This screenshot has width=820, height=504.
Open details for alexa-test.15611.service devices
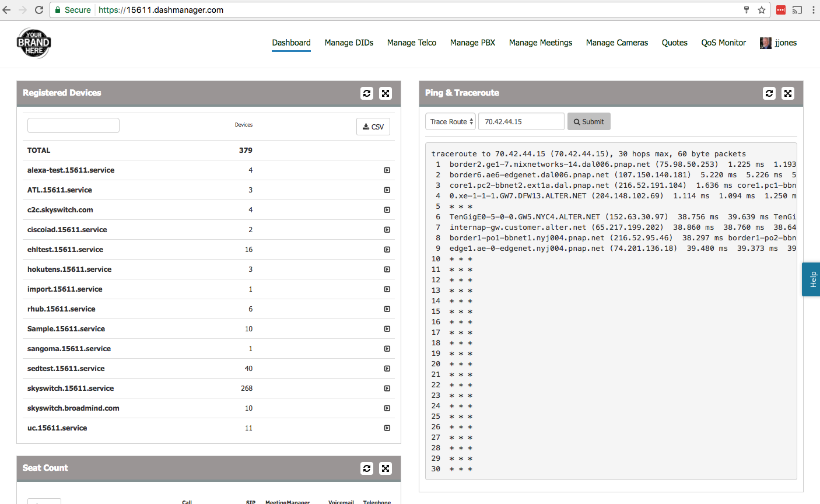[x=387, y=170]
